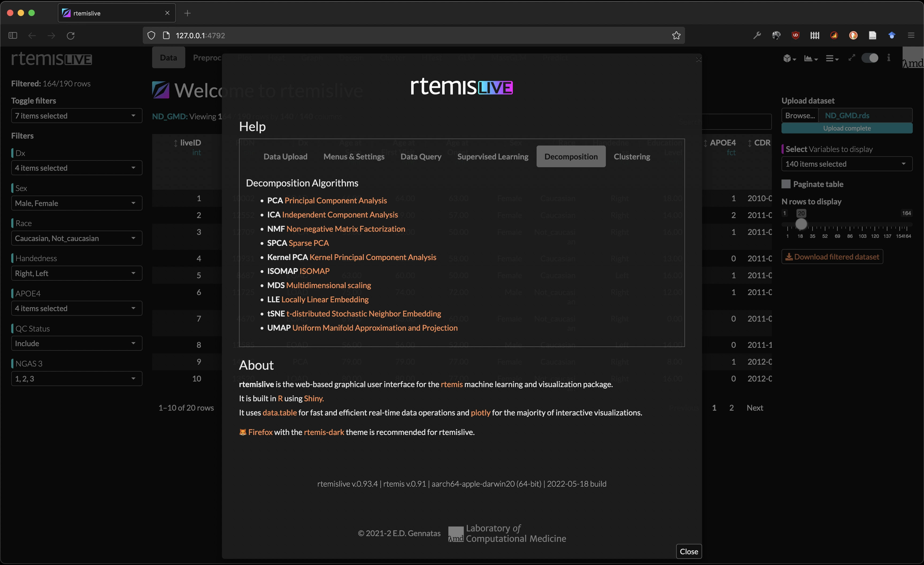924x565 pixels.
Task: Open the Sparse PCA link
Action: (309, 243)
